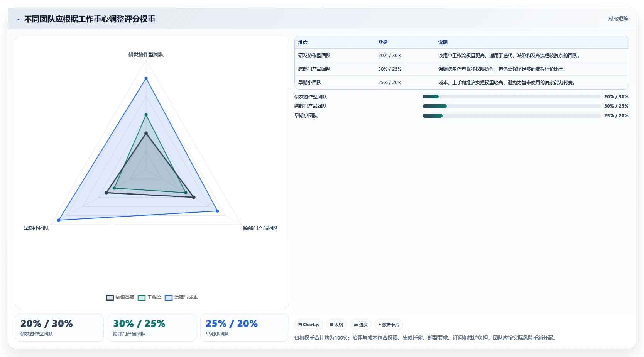This screenshot has height=357, width=644.
Task: Click the 跨部门产品团队 radar axis label
Action: click(x=260, y=228)
